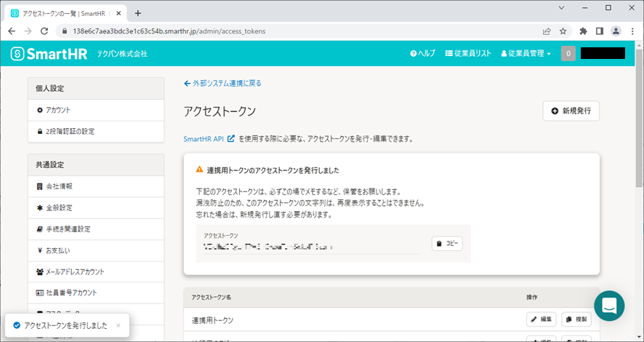Viewport: 644px width, 342px height.
Task: Open the SmartHR API external link
Action: [209, 138]
